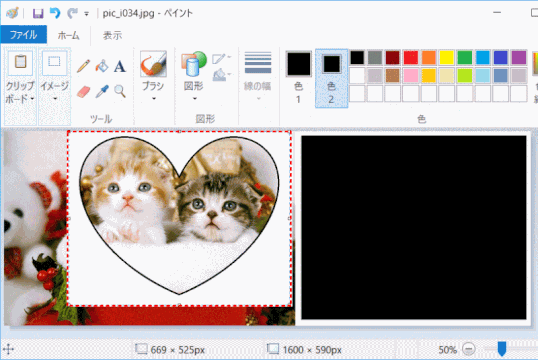Click the black rectangle on canvas

click(414, 227)
